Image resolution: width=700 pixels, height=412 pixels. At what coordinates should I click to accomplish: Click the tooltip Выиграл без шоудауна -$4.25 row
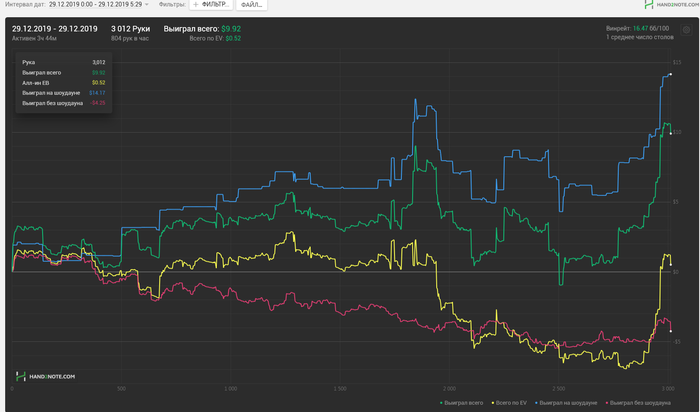(x=64, y=104)
